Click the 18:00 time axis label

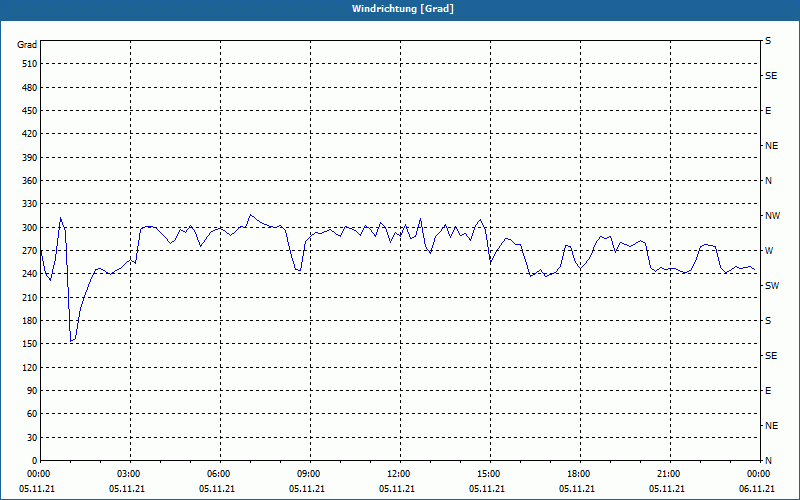pos(580,474)
